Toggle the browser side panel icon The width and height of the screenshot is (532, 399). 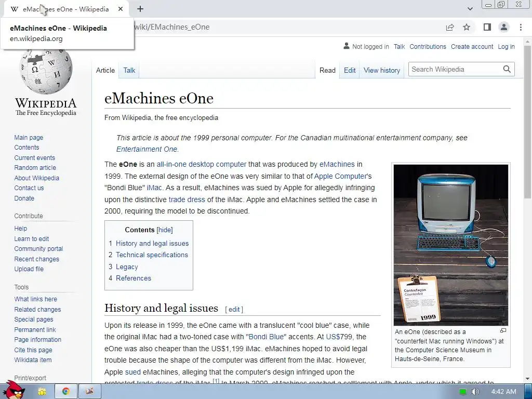pos(487,27)
